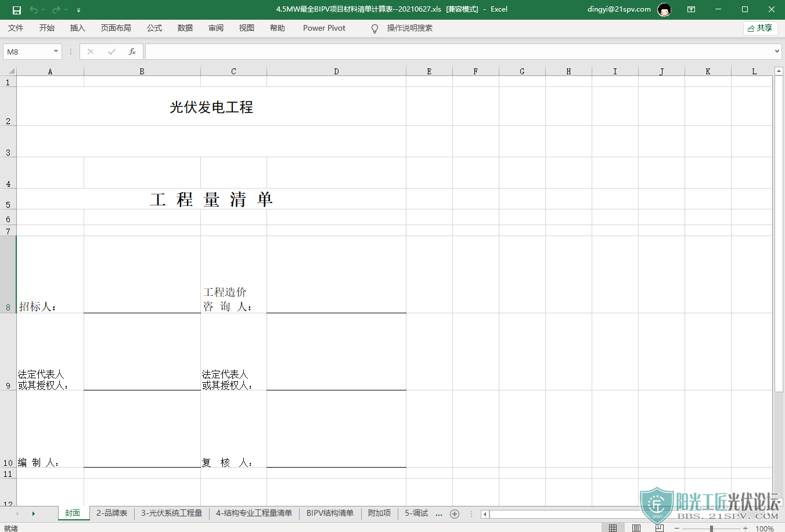Click the 复核人 cell
Viewport: 785px width, 532px height.
click(x=233, y=429)
